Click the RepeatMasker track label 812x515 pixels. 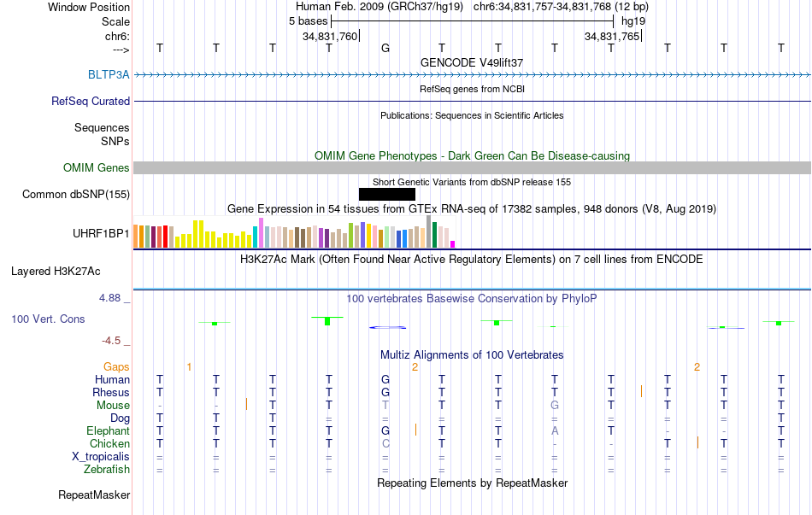94,495
